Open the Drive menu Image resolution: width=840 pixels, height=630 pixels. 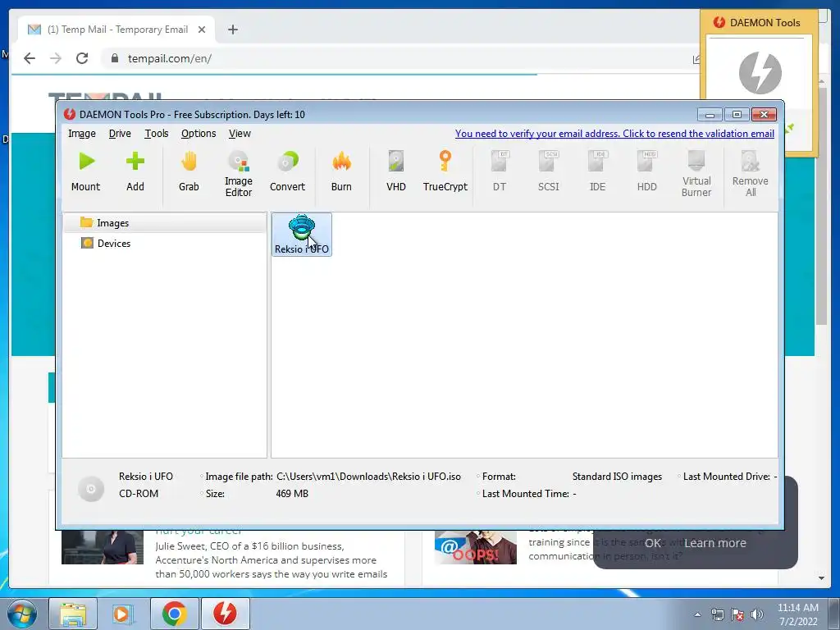120,134
